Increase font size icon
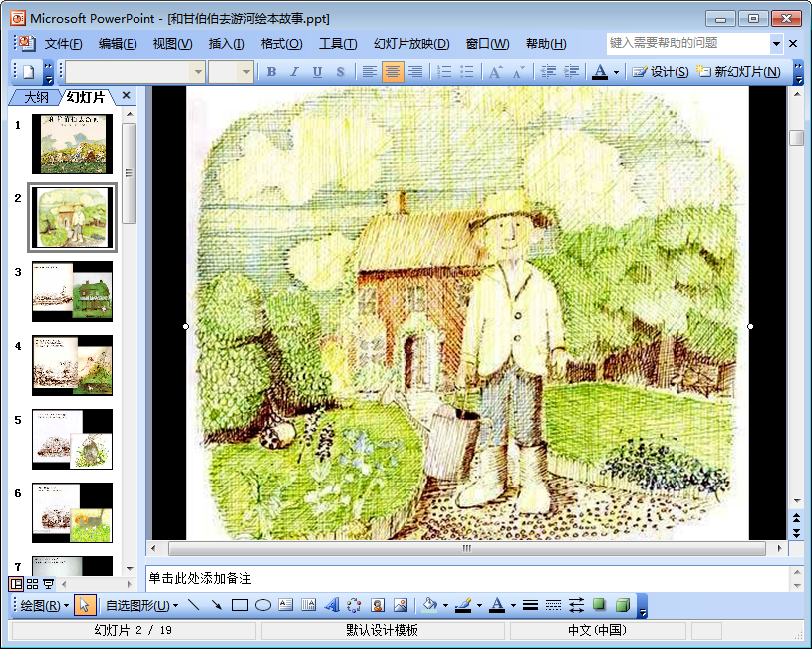The image size is (812, 649). tap(495, 72)
